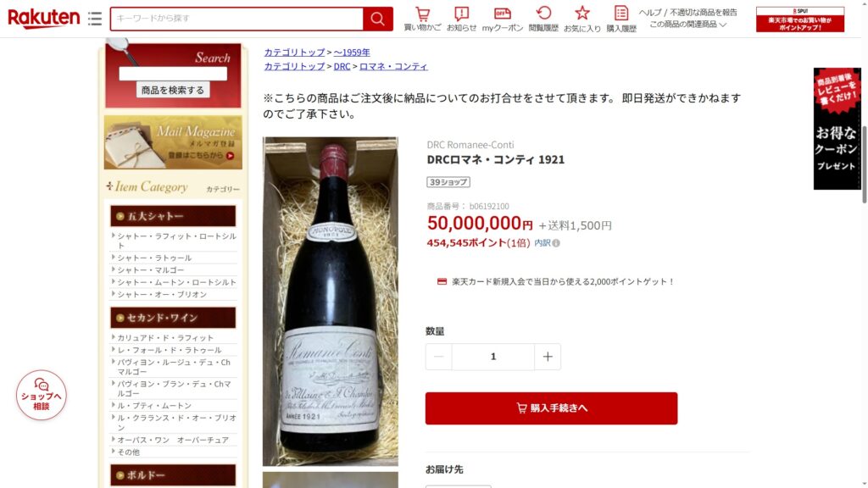Click the 購入手続きへ purchase button

[x=551, y=408]
